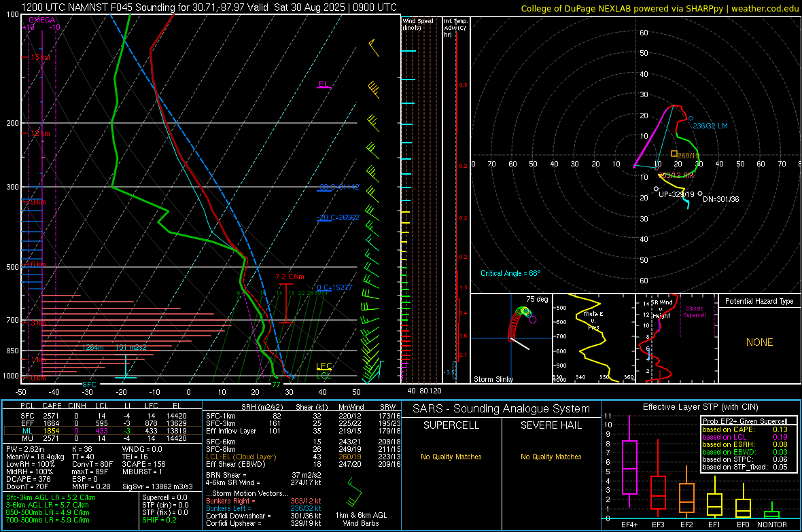The width and height of the screenshot is (802, 532).
Task: Select the 1264m effective inflow label
Action: (93, 347)
